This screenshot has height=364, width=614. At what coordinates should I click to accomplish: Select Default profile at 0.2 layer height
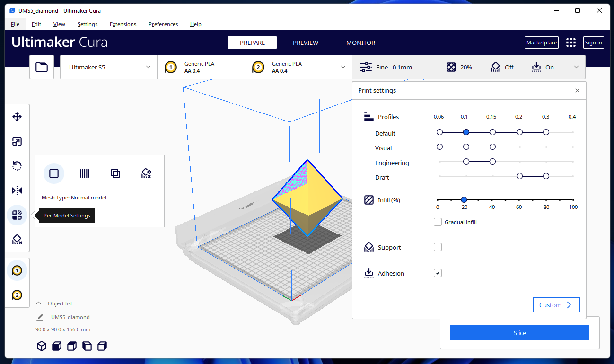point(519,132)
